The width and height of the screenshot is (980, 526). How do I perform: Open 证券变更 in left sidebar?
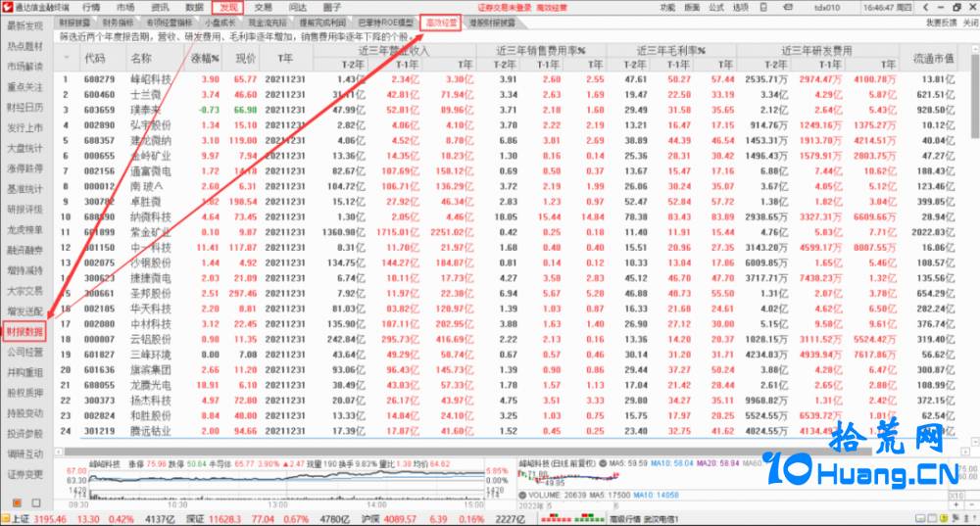click(x=25, y=475)
